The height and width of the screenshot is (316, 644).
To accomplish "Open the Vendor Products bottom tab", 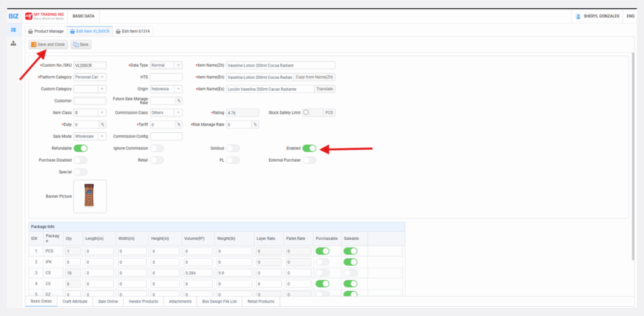I will tap(142, 302).
